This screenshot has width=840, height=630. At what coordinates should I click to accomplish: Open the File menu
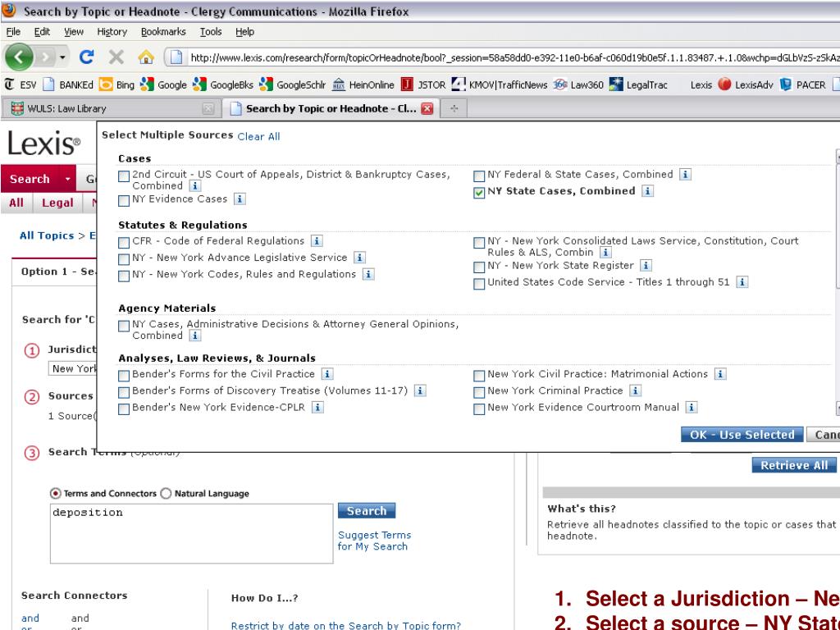[13, 32]
